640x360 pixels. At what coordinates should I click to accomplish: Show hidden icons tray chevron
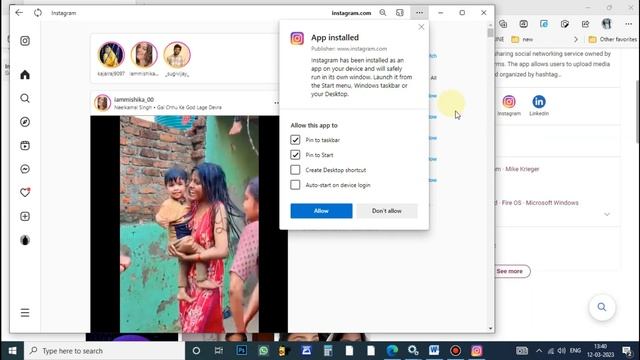click(x=539, y=351)
